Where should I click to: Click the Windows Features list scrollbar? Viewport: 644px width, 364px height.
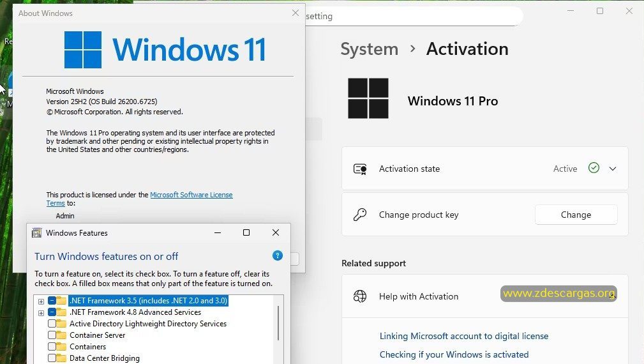point(278,323)
